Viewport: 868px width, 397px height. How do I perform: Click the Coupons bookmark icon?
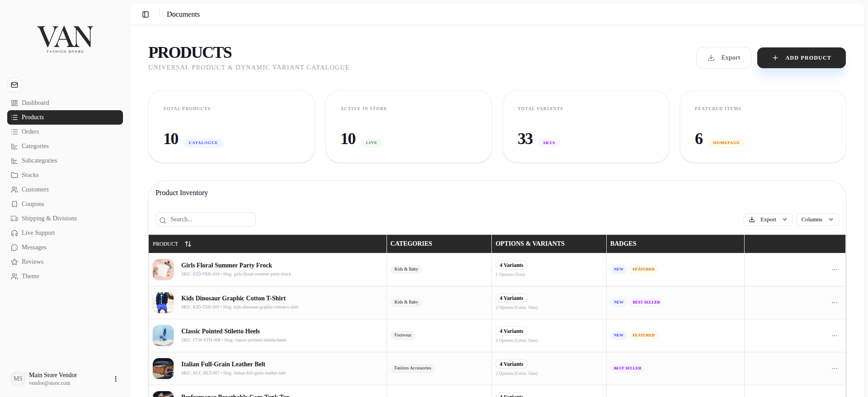14,204
